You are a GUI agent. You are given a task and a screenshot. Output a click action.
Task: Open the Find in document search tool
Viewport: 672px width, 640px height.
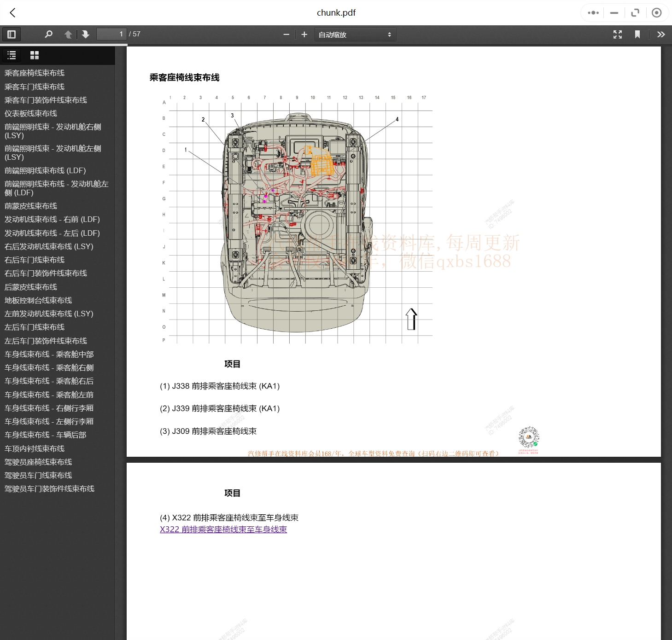tap(48, 34)
